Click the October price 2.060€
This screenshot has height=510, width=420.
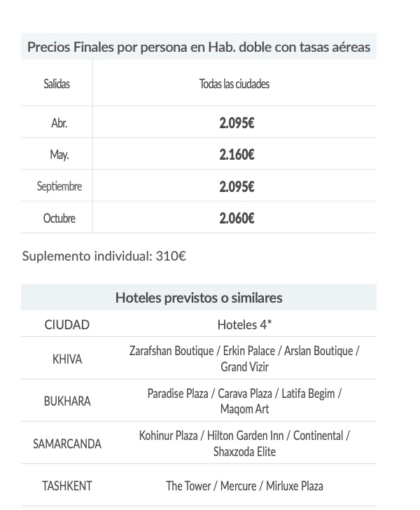tap(236, 218)
